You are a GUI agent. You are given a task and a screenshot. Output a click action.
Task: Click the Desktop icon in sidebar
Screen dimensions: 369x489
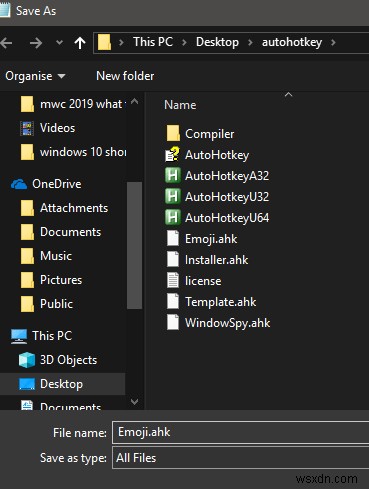pyautogui.click(x=27, y=384)
